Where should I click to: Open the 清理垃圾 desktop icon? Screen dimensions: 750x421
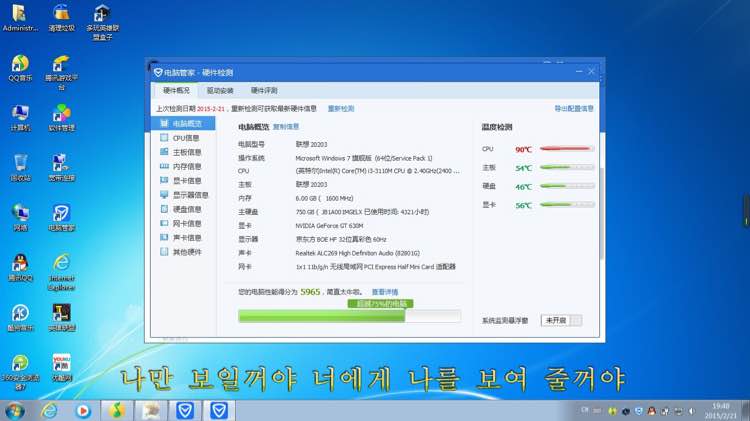point(61,18)
